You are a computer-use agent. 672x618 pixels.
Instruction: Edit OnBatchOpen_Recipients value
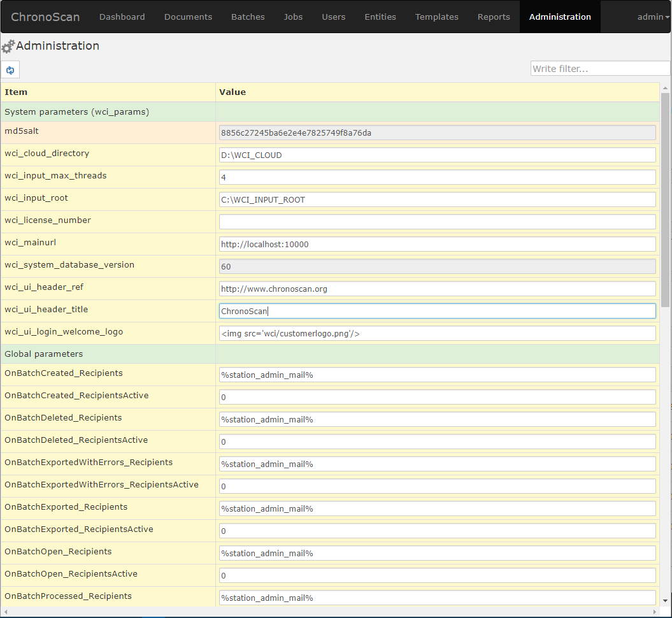(x=437, y=553)
